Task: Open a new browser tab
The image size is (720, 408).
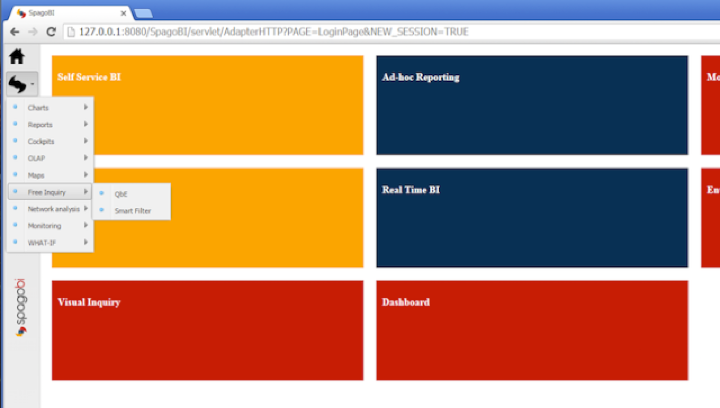Action: [142, 13]
